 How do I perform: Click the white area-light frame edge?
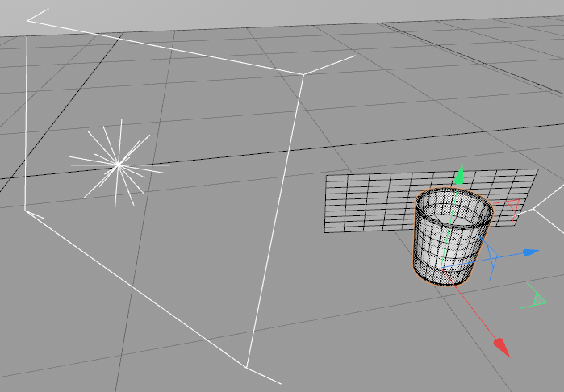pos(275,220)
